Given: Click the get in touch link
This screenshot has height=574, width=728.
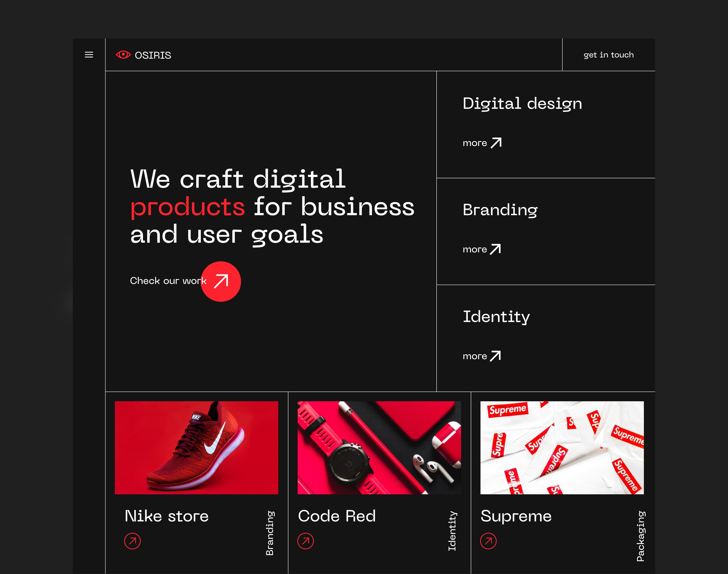Looking at the screenshot, I should point(608,55).
